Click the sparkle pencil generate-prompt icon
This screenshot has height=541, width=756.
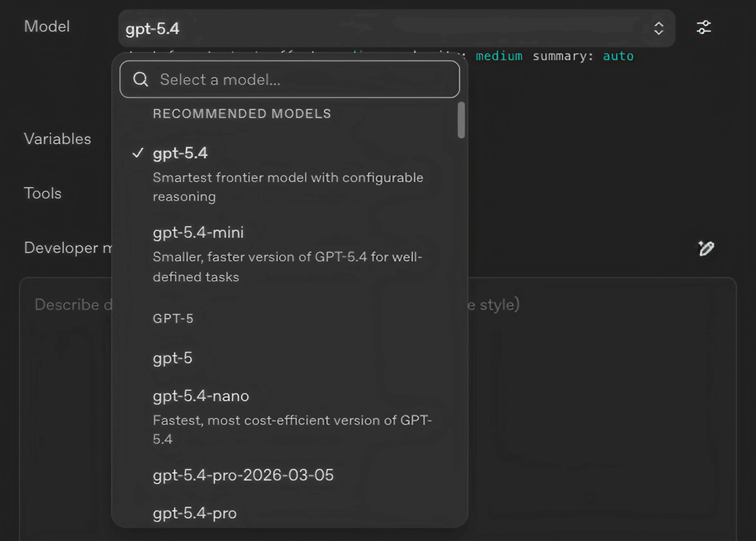click(706, 248)
